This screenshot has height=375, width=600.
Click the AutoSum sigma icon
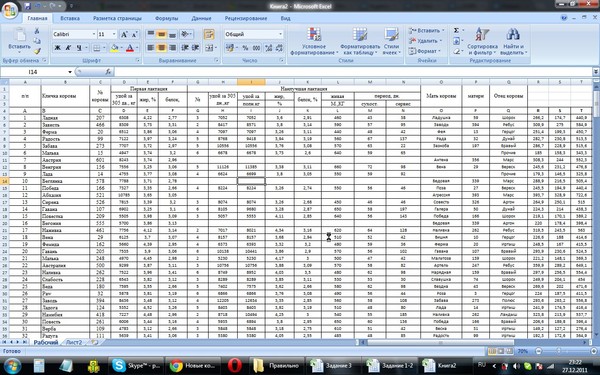[456, 31]
